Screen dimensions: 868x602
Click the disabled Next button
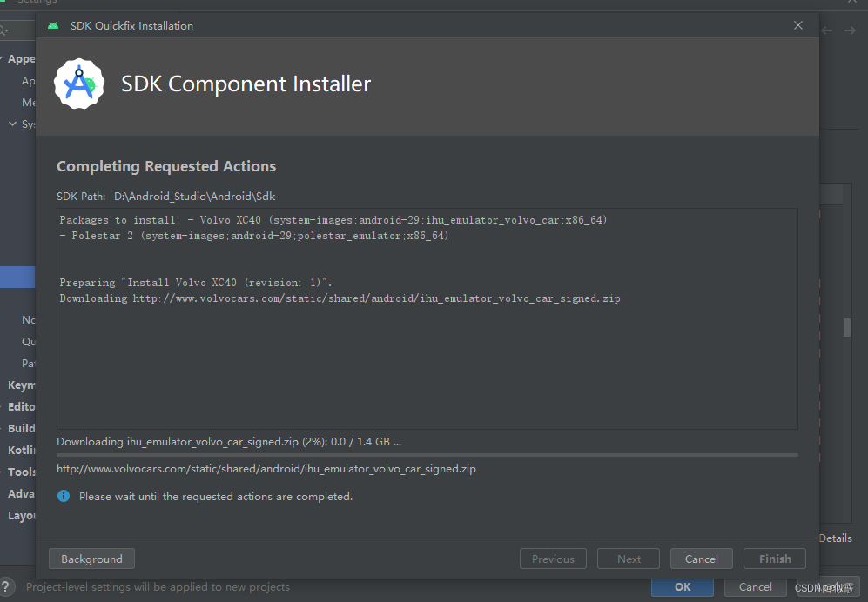(629, 559)
